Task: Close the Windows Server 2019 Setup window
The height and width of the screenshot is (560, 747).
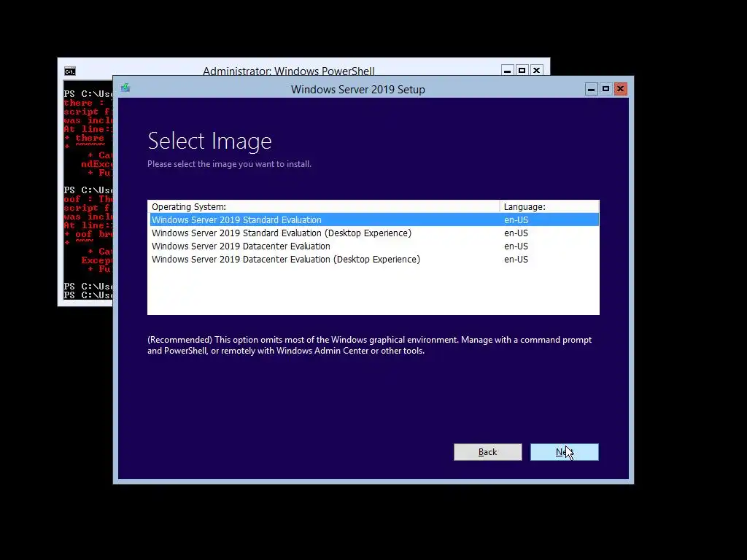Action: coord(620,89)
